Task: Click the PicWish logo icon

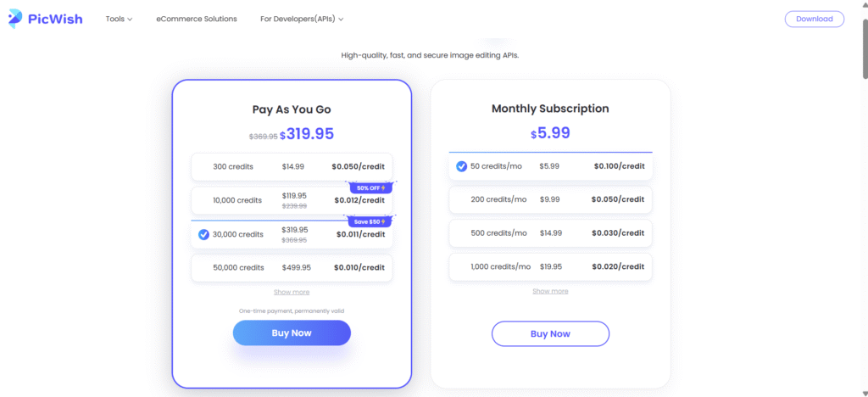Action: [17, 19]
